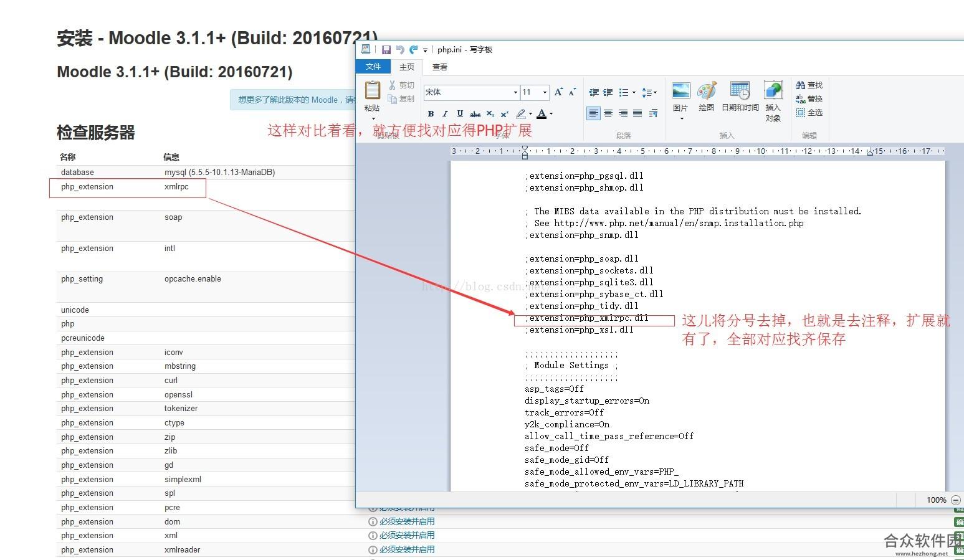Open the 宋体 font name dropdown
The height and width of the screenshot is (560, 964).
[515, 92]
